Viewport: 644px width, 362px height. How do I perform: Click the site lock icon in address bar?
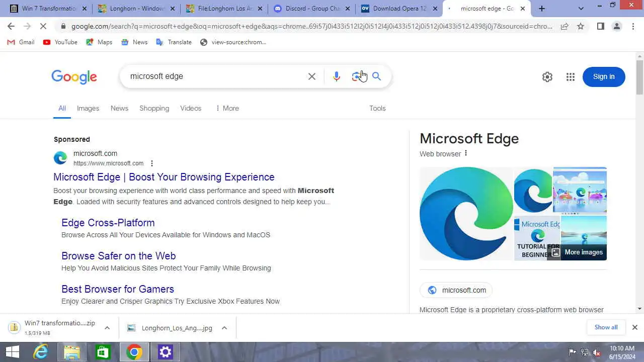click(63, 27)
